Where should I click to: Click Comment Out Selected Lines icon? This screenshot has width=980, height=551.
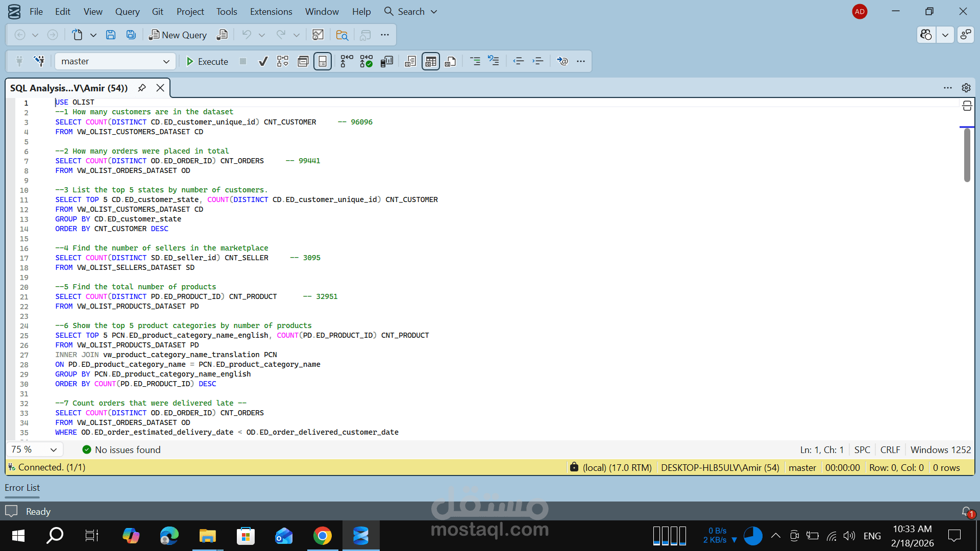click(x=475, y=61)
